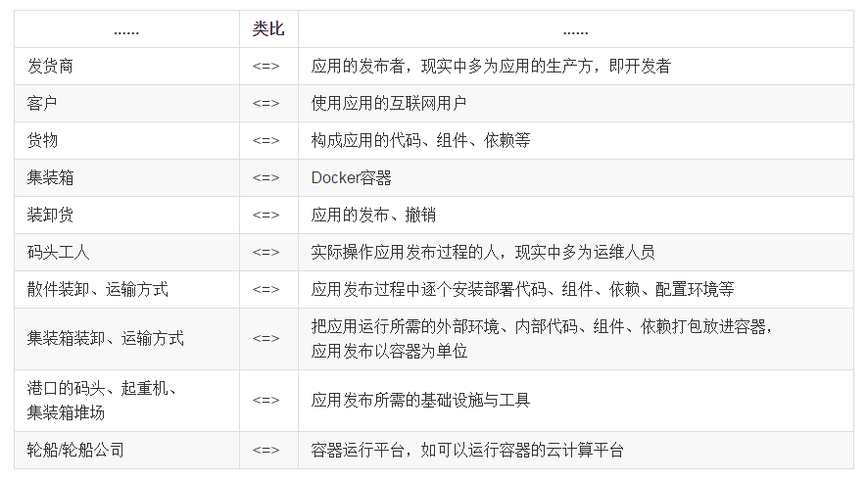Click the <=> symbol in the 发货商 row

point(266,67)
